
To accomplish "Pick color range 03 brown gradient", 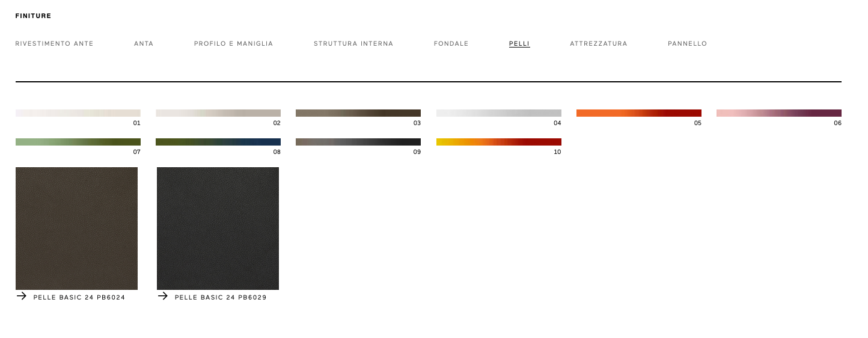I will (x=358, y=113).
